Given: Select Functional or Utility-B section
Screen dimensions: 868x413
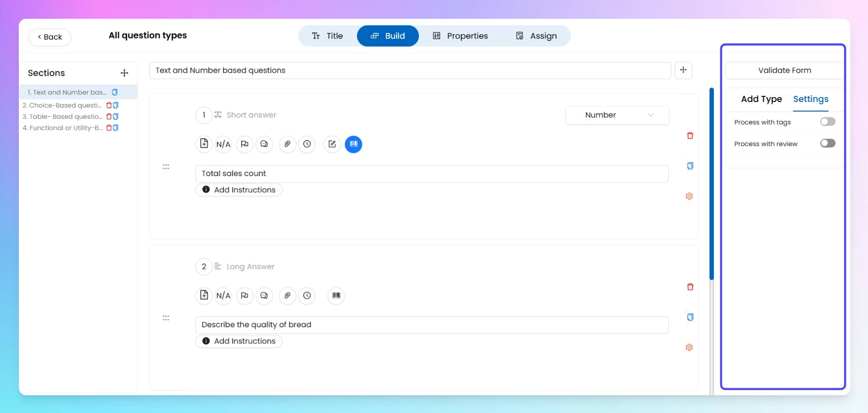Looking at the screenshot, I should (x=62, y=128).
